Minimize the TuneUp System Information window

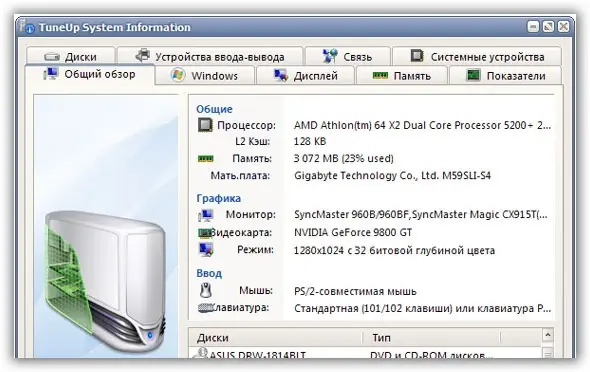[x=533, y=27]
